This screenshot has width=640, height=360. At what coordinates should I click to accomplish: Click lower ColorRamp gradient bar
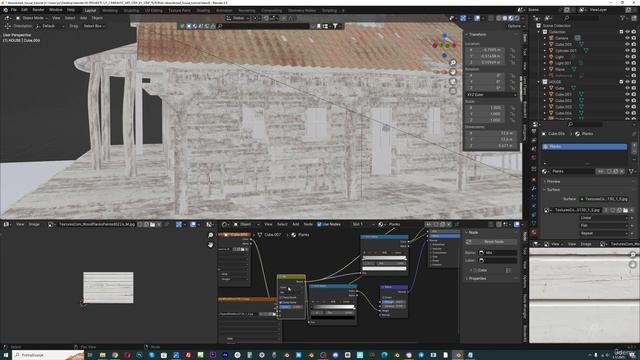point(333,307)
